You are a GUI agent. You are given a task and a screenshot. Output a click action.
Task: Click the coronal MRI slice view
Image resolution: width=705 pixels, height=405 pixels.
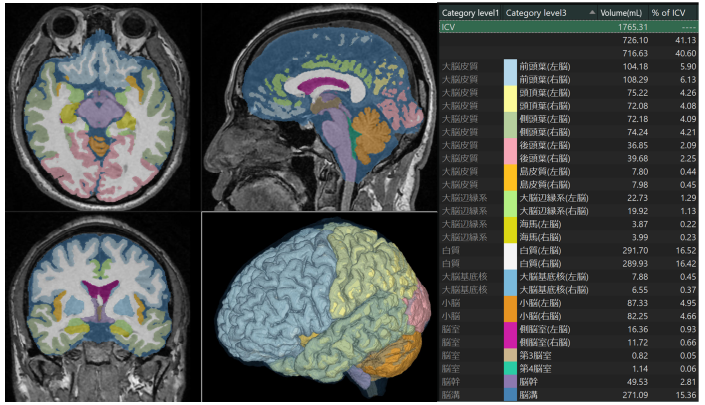tap(103, 307)
